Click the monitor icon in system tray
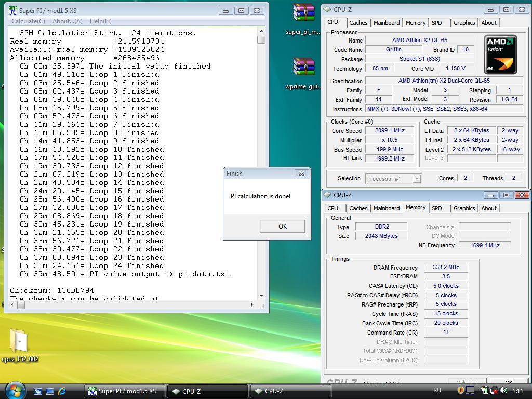 (x=470, y=391)
